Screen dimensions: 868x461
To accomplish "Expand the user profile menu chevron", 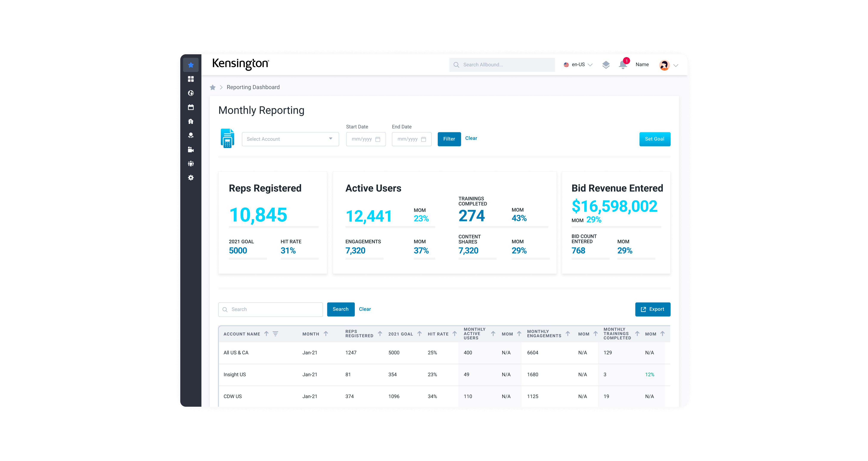I will (x=676, y=65).
